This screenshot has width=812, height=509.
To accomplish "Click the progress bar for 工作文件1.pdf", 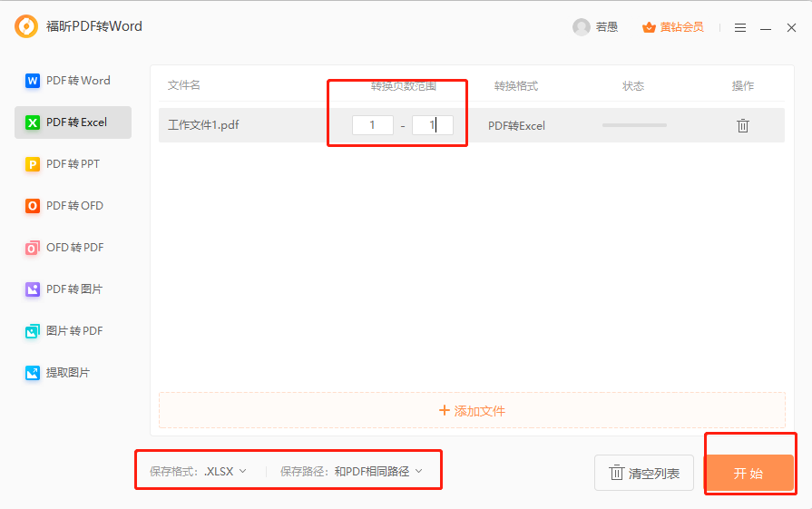I will [633, 125].
